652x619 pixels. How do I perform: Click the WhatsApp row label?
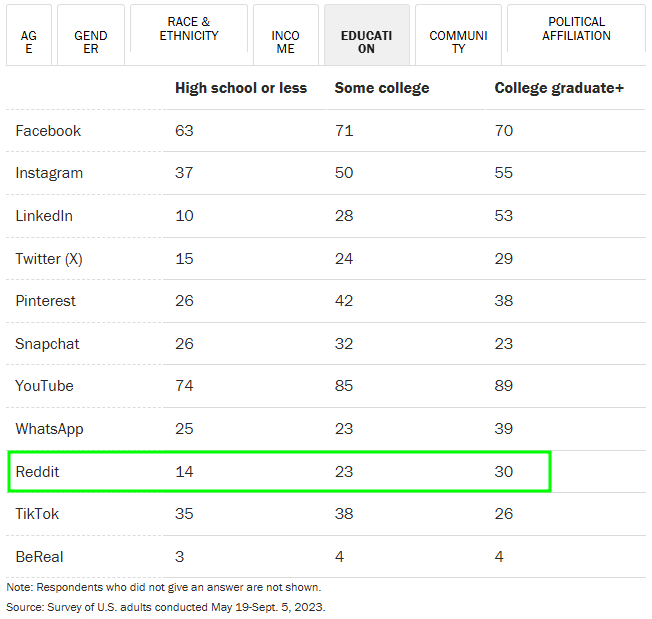(49, 429)
